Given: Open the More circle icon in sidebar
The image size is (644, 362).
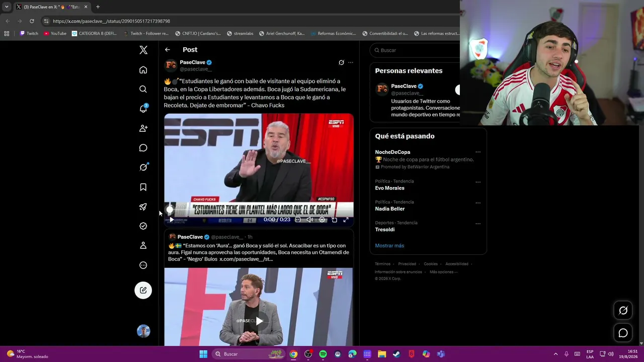Looking at the screenshot, I should (x=143, y=265).
